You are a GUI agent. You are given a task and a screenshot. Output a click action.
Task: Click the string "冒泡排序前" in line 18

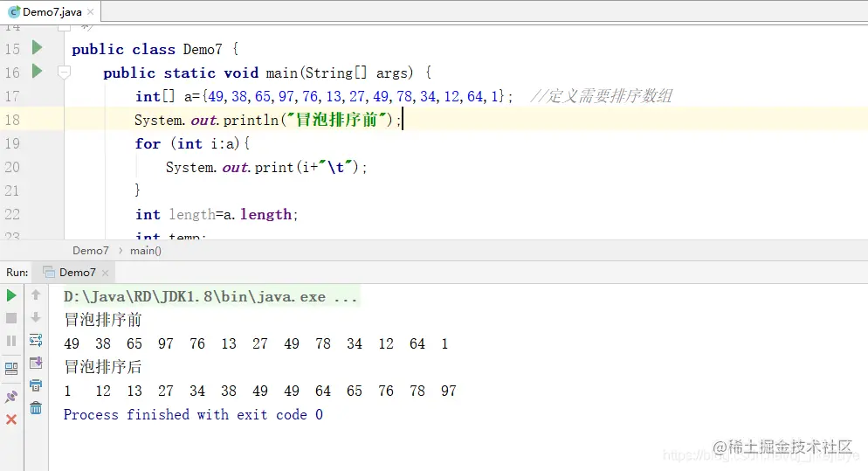(x=337, y=120)
